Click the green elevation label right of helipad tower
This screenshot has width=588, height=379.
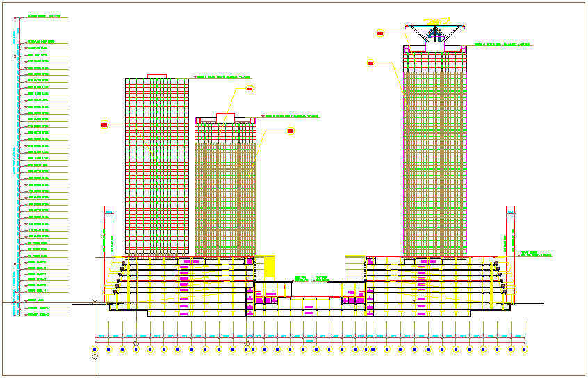pyautogui.click(x=502, y=45)
